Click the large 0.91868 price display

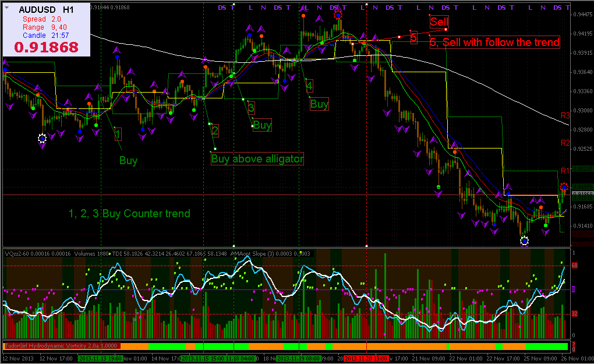click(46, 47)
